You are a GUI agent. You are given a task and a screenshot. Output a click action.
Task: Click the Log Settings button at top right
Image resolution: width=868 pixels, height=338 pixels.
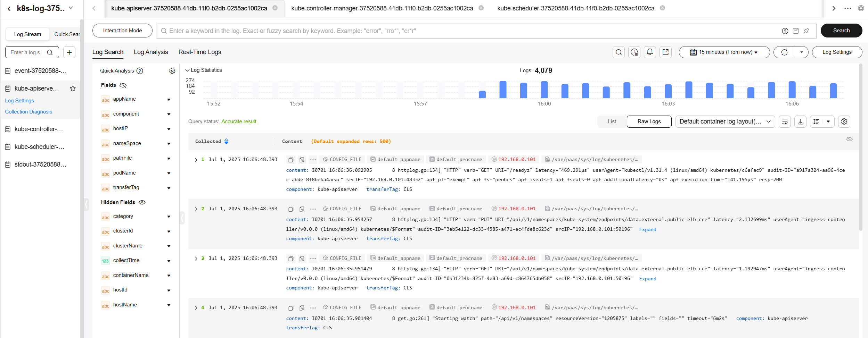[x=837, y=52]
